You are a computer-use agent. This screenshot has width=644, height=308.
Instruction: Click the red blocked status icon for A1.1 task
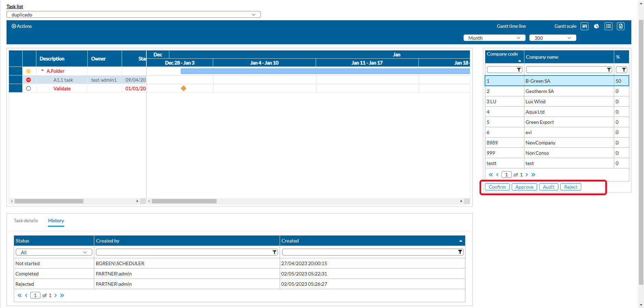click(28, 80)
